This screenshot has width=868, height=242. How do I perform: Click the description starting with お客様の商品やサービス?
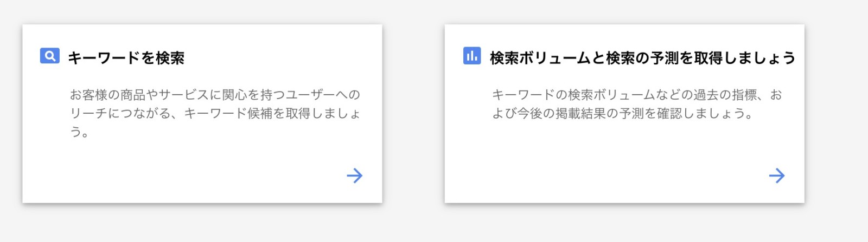(215, 113)
